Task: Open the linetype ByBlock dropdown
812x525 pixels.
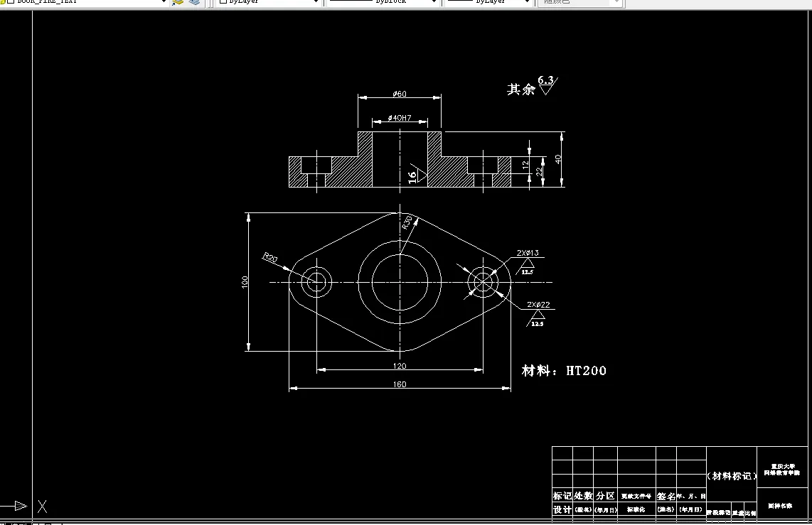Action: (x=433, y=3)
